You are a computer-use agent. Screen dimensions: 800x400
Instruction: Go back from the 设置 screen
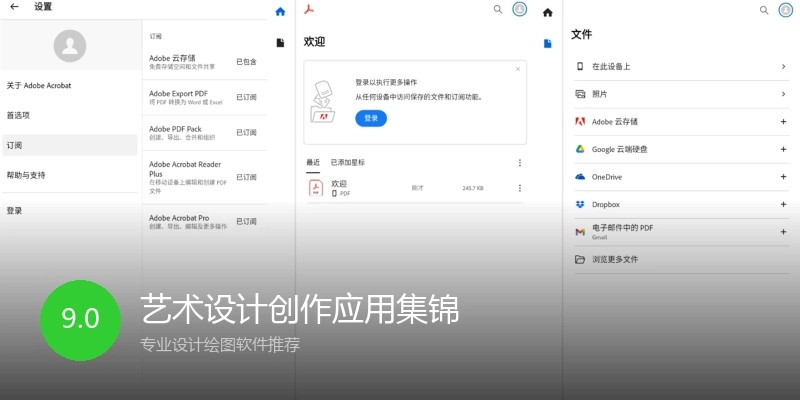click(x=14, y=7)
